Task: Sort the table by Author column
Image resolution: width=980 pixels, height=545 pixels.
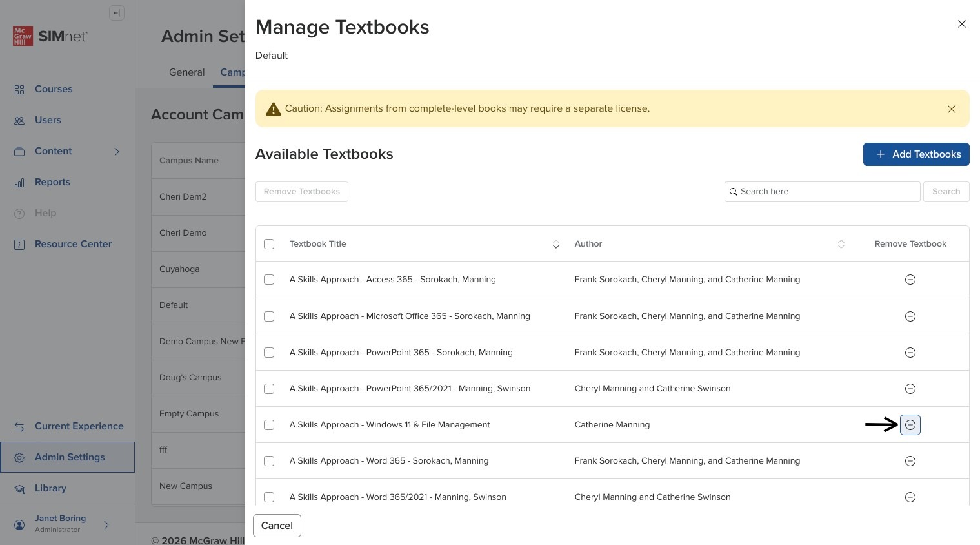Action: [841, 244]
